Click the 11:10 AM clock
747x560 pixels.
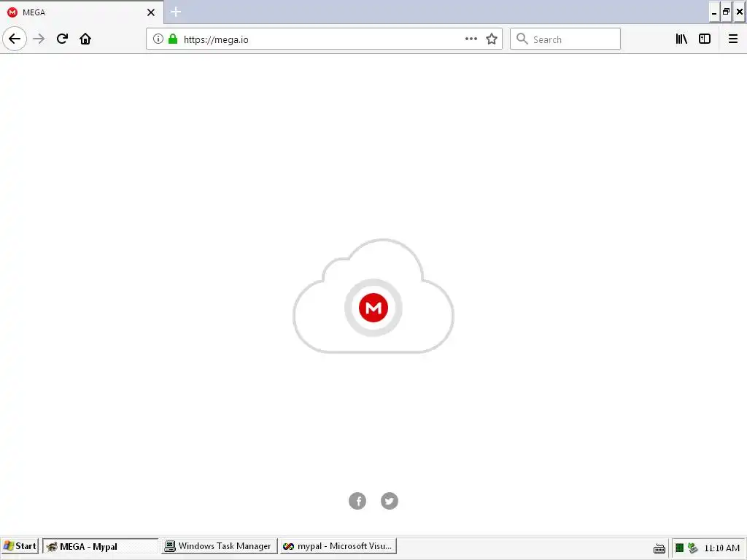pyautogui.click(x=721, y=548)
